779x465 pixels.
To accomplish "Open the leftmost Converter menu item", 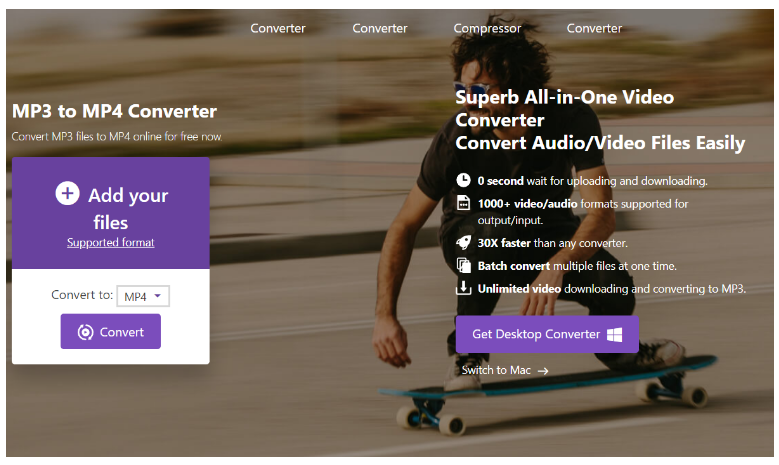I will (x=278, y=28).
